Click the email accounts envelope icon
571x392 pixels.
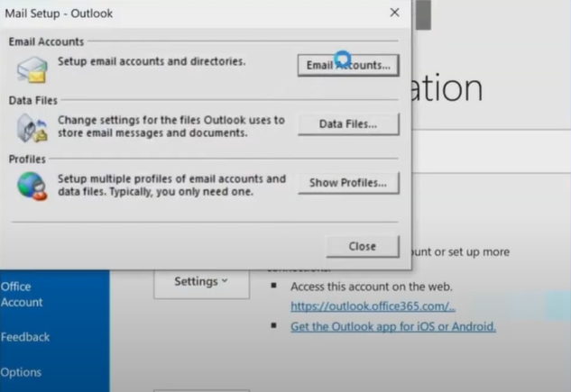pyautogui.click(x=32, y=69)
